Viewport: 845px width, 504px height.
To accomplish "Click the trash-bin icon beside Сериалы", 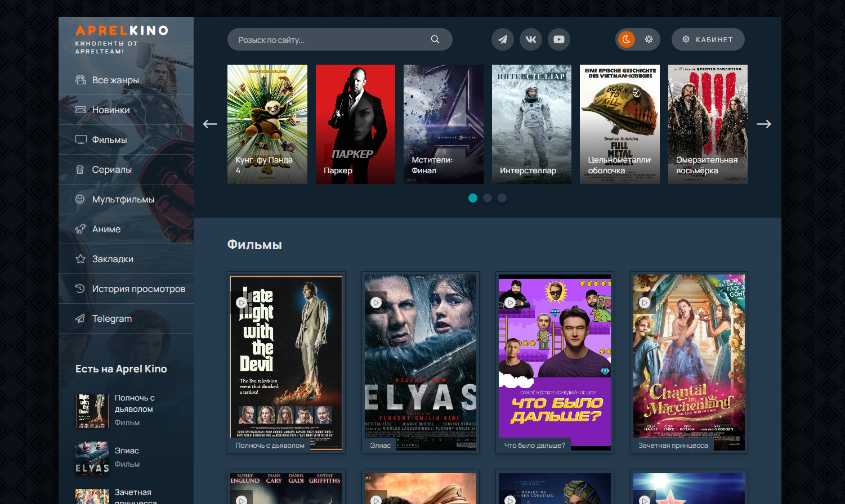I will click(81, 169).
